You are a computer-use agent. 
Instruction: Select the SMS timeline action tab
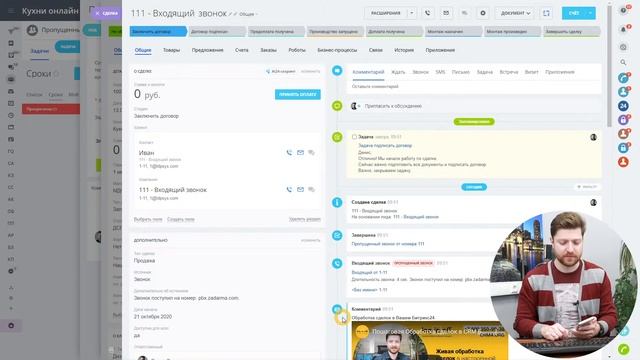tap(440, 72)
